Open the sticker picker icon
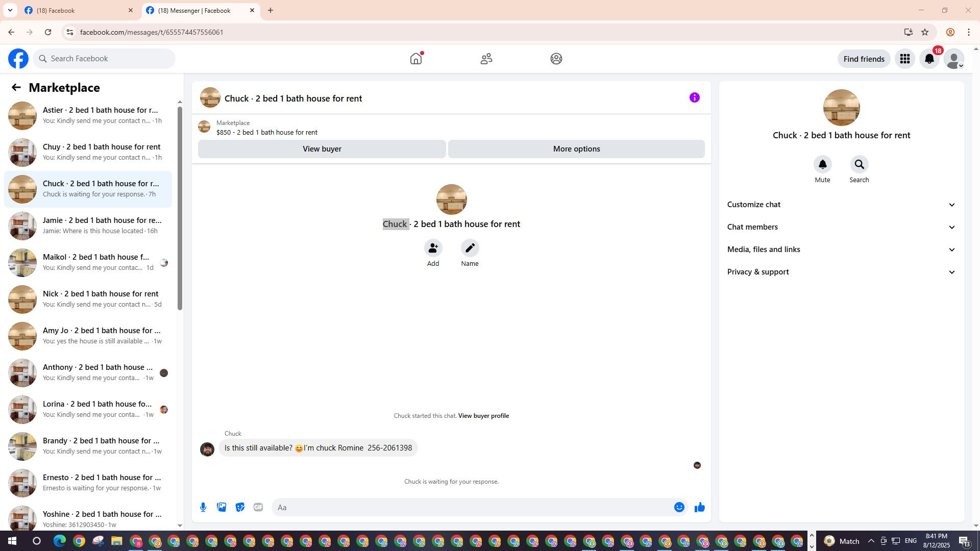This screenshot has height=551, width=980. tap(240, 507)
